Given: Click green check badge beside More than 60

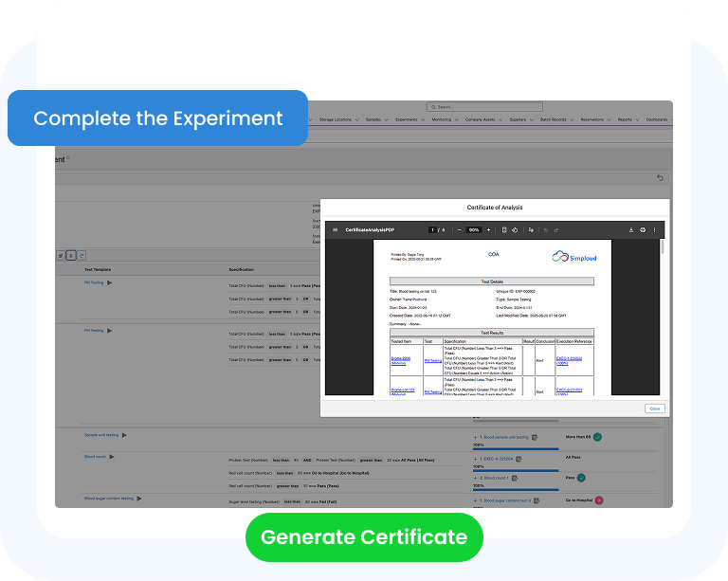Looking at the screenshot, I should point(597,437).
